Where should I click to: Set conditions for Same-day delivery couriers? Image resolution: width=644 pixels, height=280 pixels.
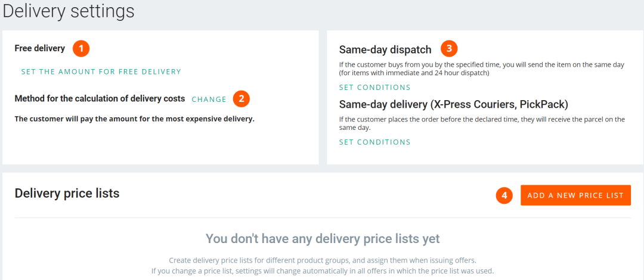click(x=374, y=142)
